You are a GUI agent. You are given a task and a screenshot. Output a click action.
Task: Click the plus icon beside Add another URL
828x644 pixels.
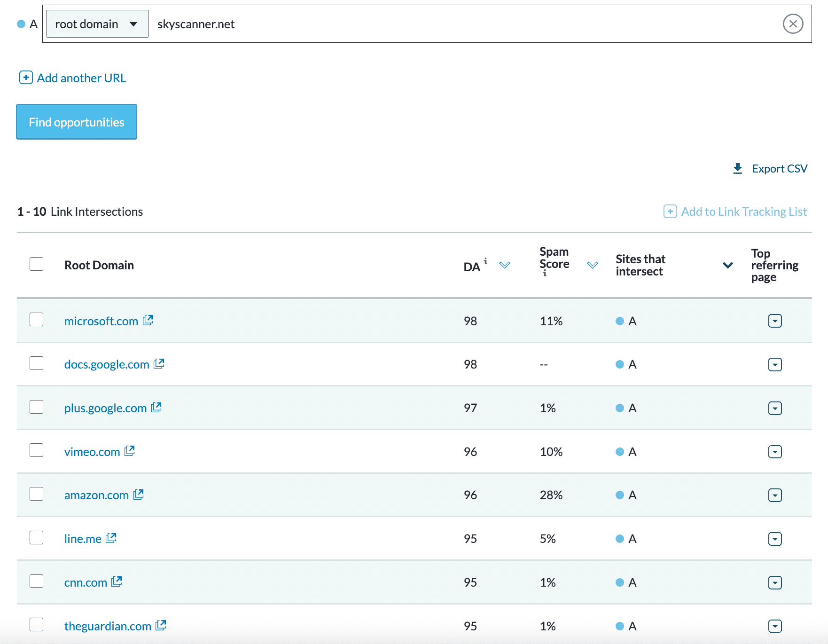tap(26, 78)
